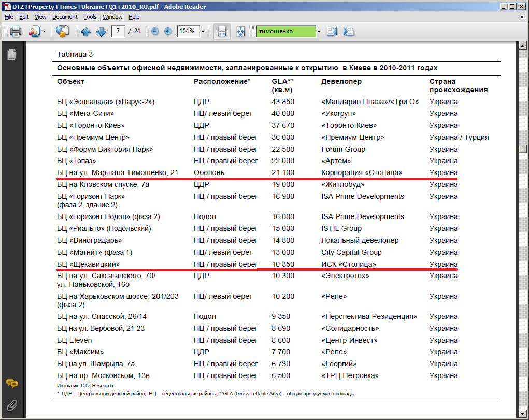The height and width of the screenshot is (420, 529).
Task: Toggle fit one full page
Action: pyautogui.click(x=240, y=32)
